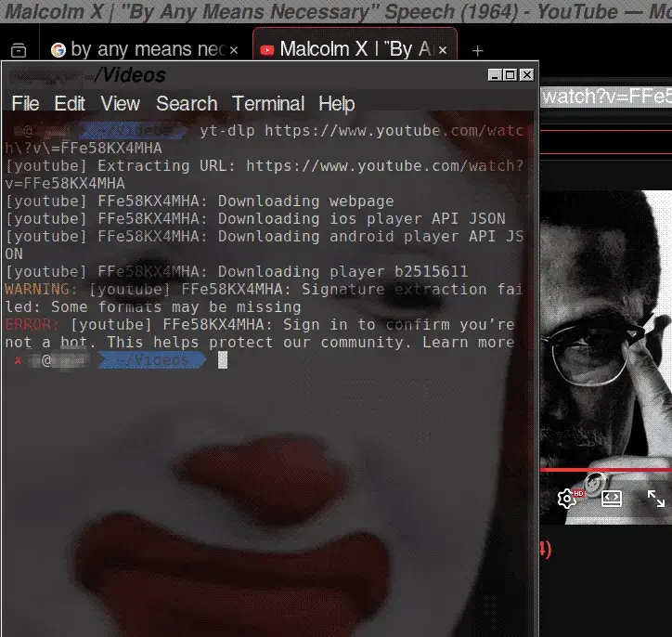Open the terminal File menu
672x637 pixels.
(25, 104)
